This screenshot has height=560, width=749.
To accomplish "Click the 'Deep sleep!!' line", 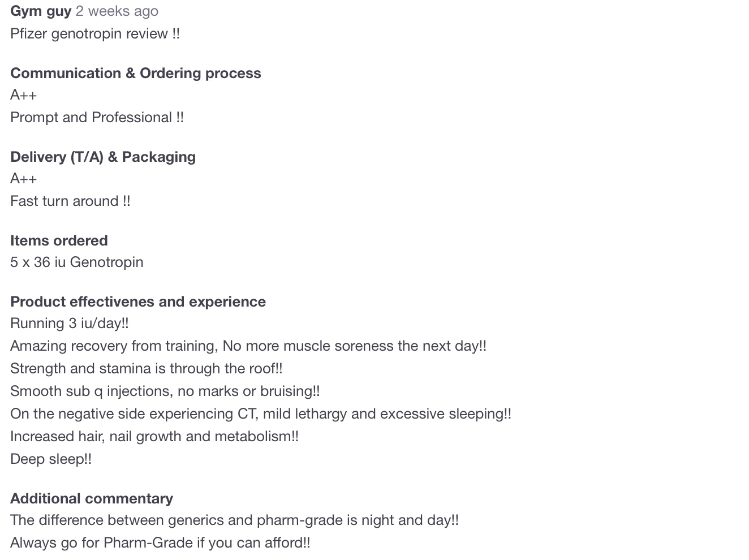I will click(x=51, y=459).
